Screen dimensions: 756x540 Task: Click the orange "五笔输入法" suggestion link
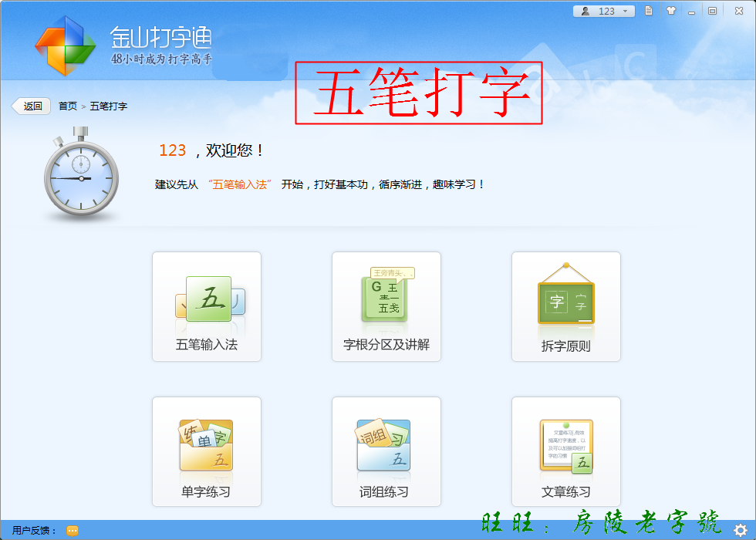(240, 184)
